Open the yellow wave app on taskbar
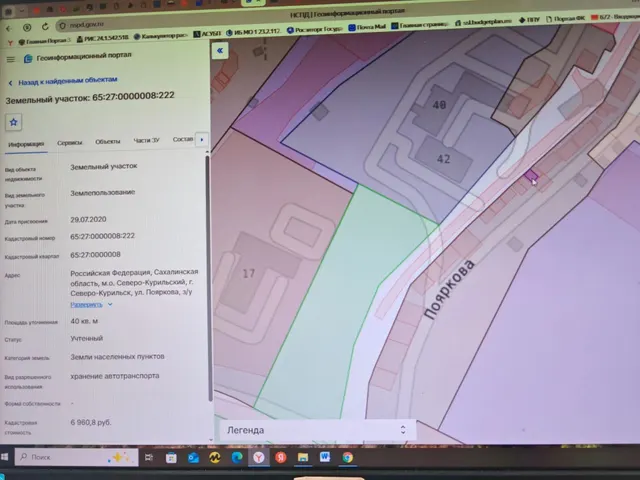This screenshot has height=480, width=640. coord(215,458)
